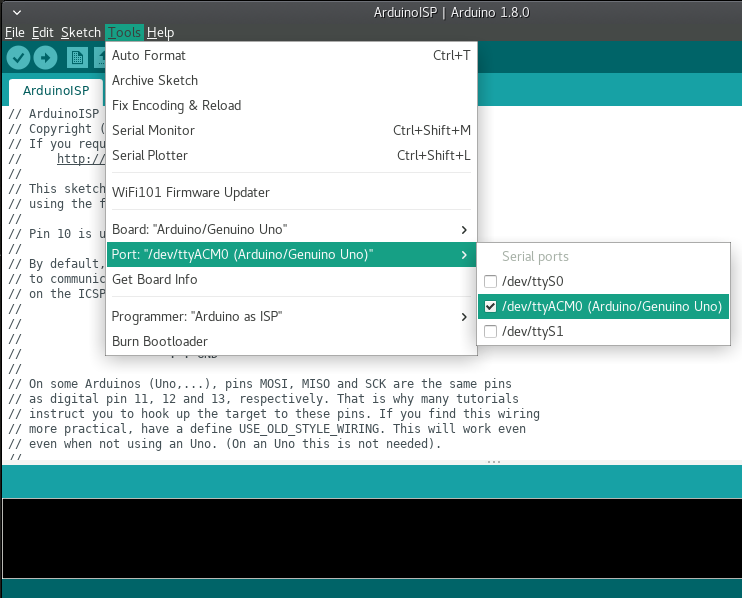Expand the Port submenu arrow
The width and height of the screenshot is (742, 598).
[464, 255]
